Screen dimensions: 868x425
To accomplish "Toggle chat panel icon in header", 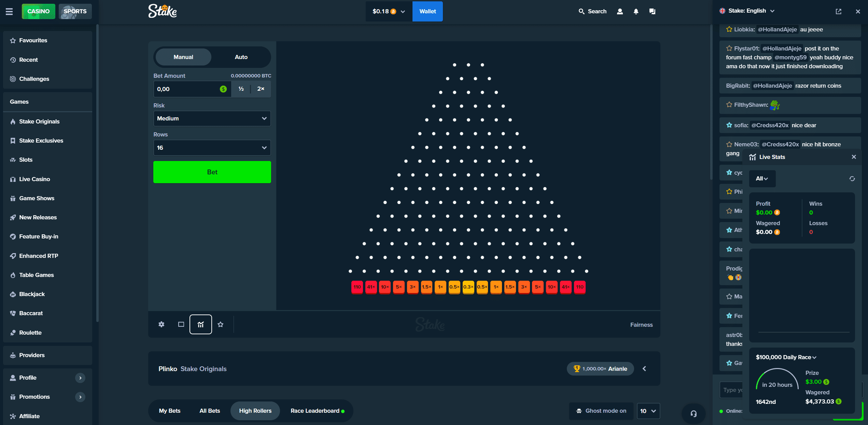I will tap(652, 12).
